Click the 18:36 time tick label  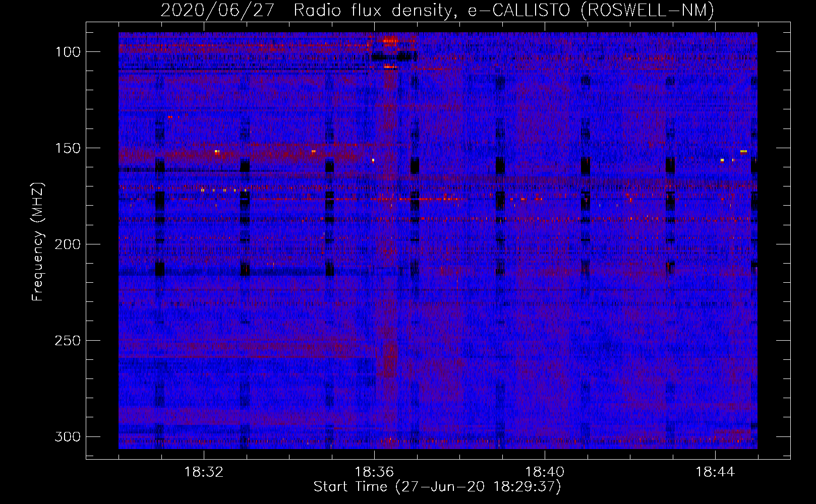click(374, 472)
